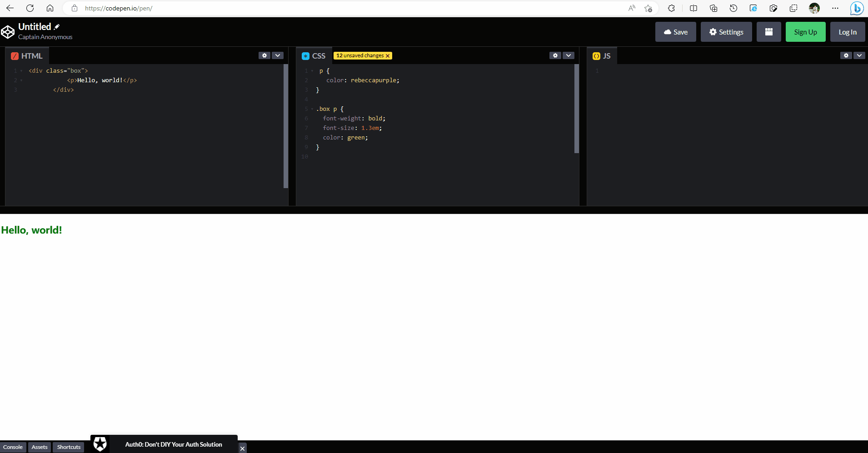
Task: Open the browser profile avatar
Action: coord(814,8)
